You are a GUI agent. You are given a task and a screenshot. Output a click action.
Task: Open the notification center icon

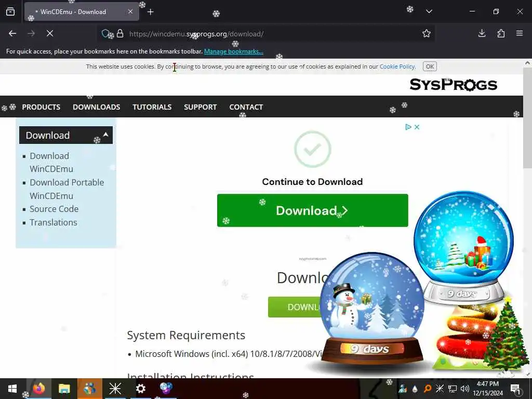tap(515, 389)
